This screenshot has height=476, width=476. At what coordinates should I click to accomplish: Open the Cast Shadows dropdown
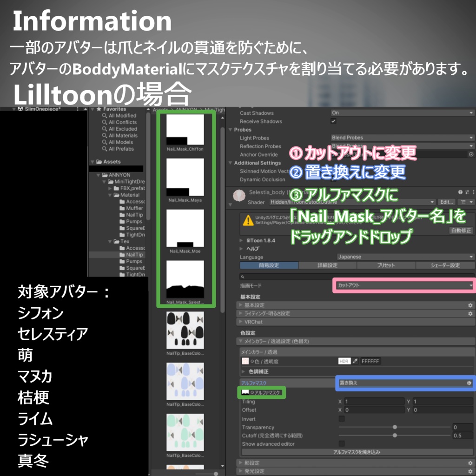click(402, 112)
